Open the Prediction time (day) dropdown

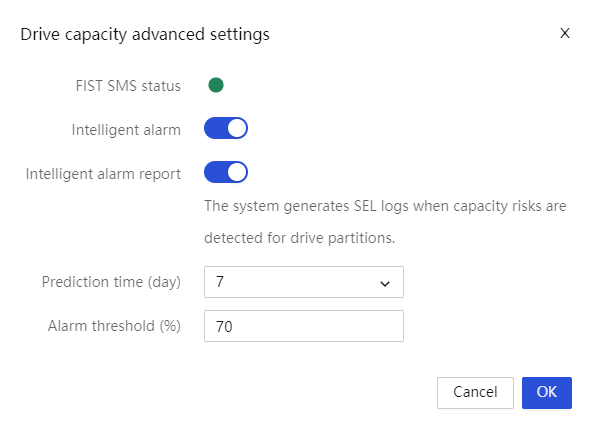304,282
